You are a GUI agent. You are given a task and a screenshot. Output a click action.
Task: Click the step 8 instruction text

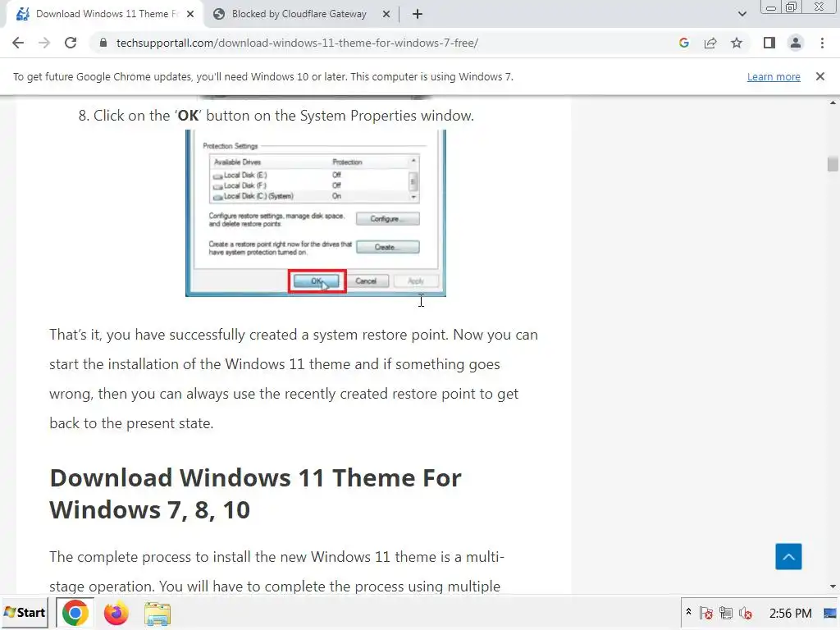pos(276,116)
